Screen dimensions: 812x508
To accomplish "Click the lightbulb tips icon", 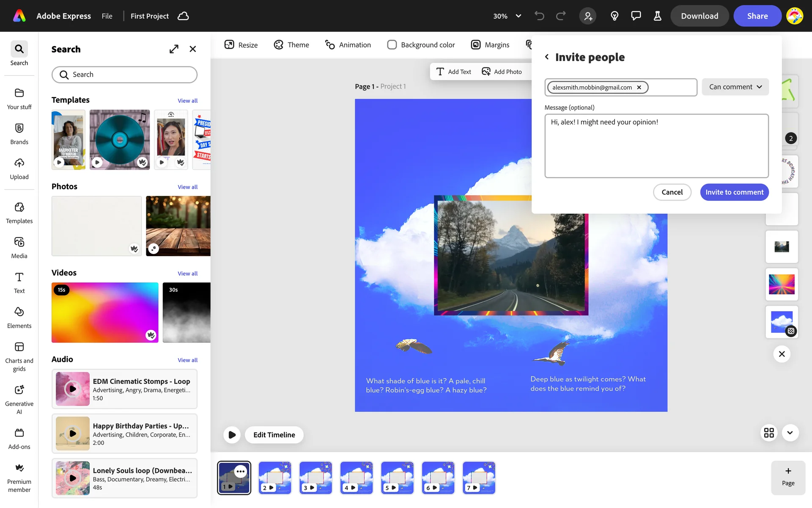I will pyautogui.click(x=614, y=16).
